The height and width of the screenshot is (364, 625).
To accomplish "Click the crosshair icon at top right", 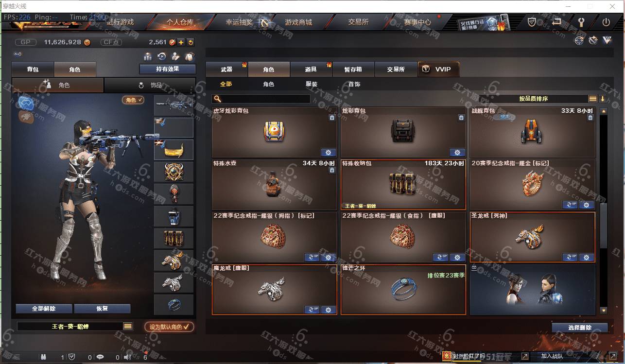I will (x=579, y=40).
